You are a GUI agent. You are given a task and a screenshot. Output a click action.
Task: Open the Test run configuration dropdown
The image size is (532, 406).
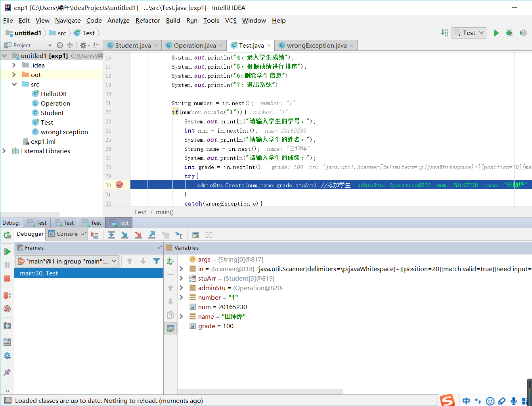tap(469, 33)
